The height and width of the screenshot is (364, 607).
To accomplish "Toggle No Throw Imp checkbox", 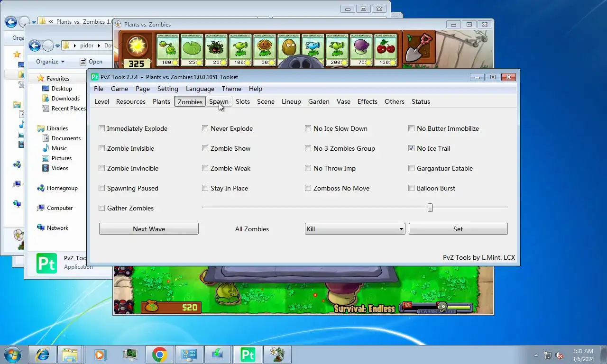I will point(308,168).
